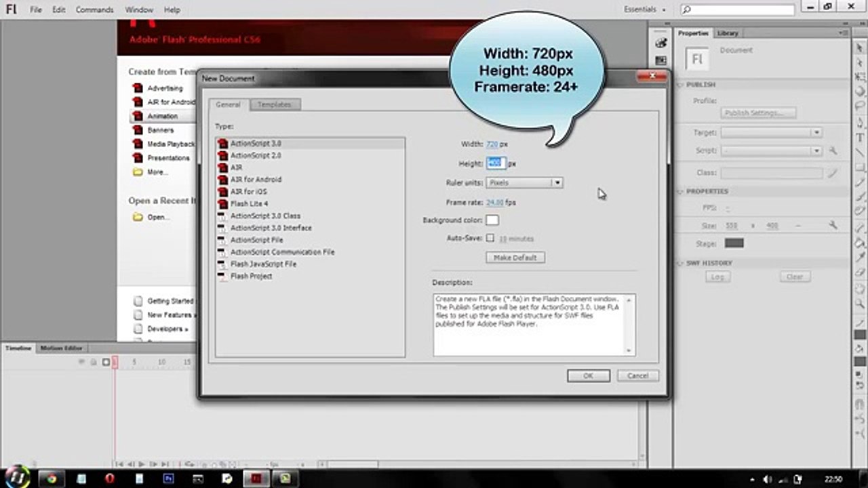The image size is (868, 488).
Task: Open Opera browser from the taskbar
Action: (x=110, y=479)
